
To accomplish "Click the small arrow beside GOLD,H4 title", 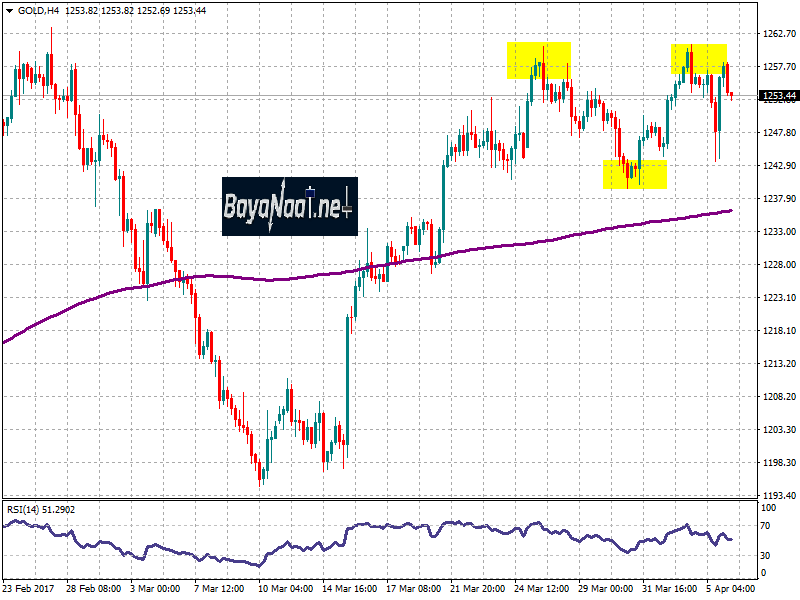I will (7, 10).
